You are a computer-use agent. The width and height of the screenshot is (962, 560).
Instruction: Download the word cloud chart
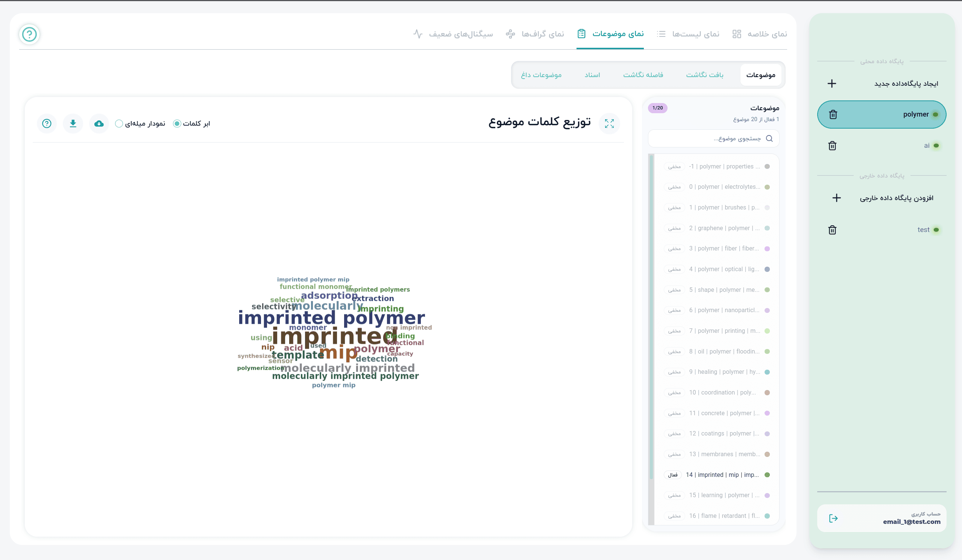73,123
